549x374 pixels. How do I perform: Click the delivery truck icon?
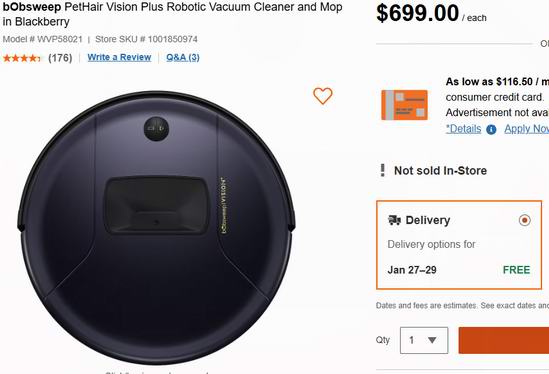[x=394, y=220]
